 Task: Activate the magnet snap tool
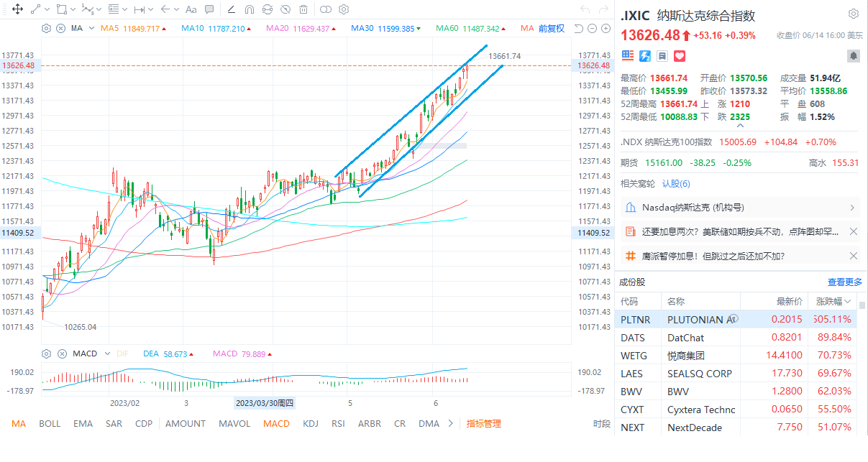(x=250, y=9)
